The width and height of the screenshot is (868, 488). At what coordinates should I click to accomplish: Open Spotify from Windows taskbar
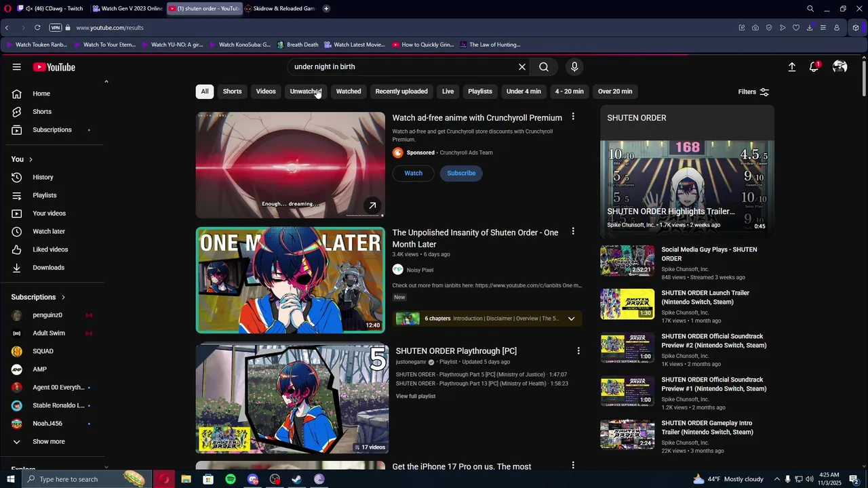(231, 479)
